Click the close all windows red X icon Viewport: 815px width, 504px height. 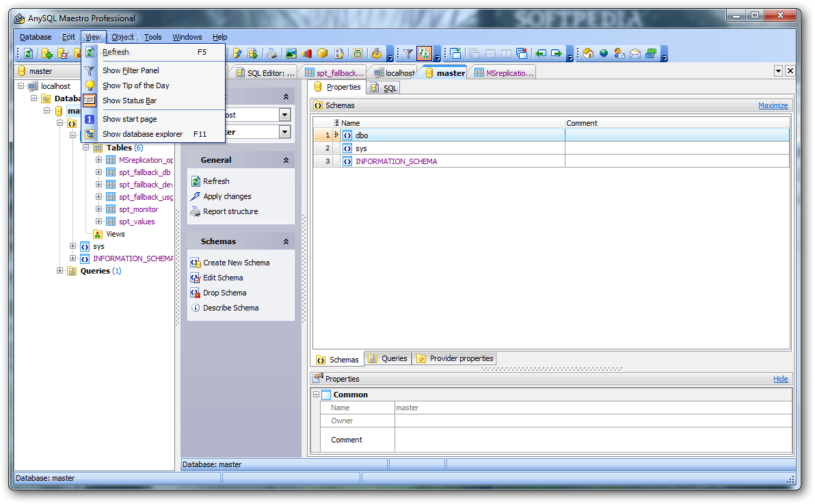coord(522,53)
